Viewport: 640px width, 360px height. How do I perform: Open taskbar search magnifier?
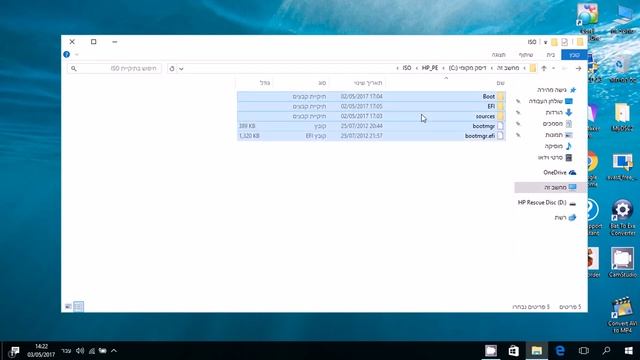(606, 351)
